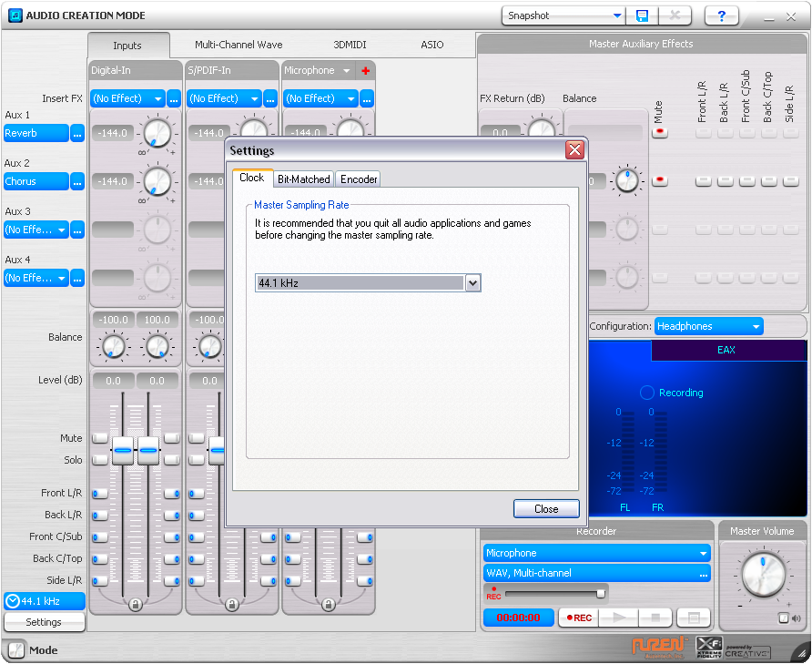812x664 pixels.
Task: Start recording with the REC button
Action: [x=578, y=618]
